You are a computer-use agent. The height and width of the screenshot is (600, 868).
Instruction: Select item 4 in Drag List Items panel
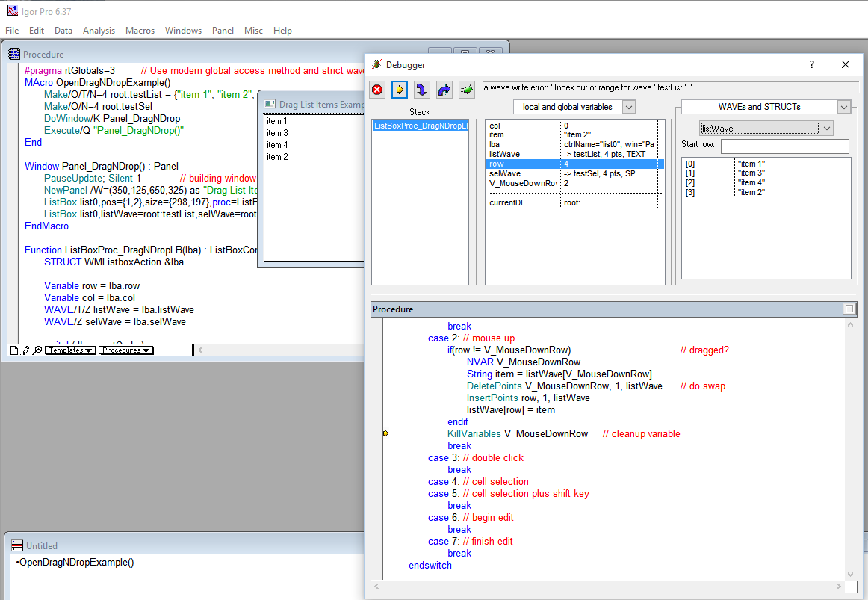314,145
